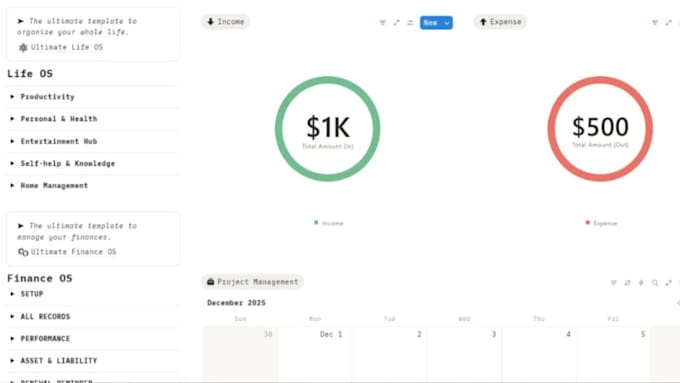This screenshot has height=383, width=680.
Task: Expand the Entertainment Hub toggle
Action: (12, 141)
